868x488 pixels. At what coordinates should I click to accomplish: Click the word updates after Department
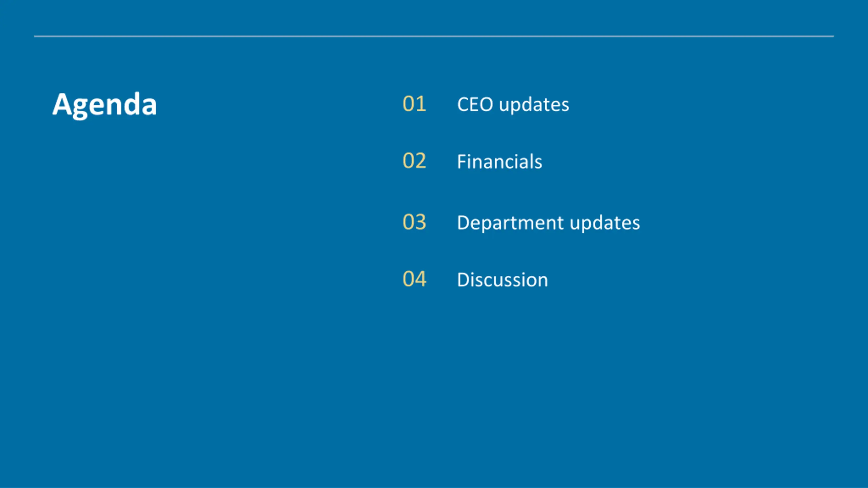coord(605,223)
